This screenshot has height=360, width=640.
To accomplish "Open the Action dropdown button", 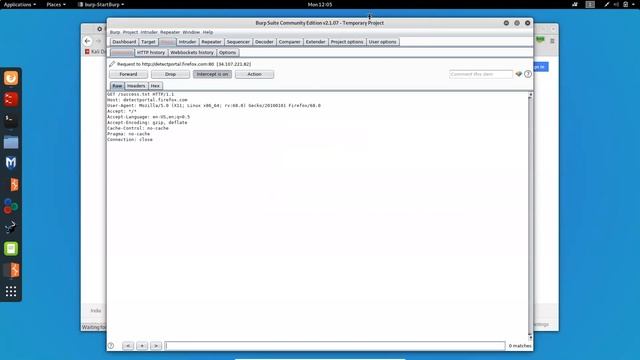I will point(254,74).
